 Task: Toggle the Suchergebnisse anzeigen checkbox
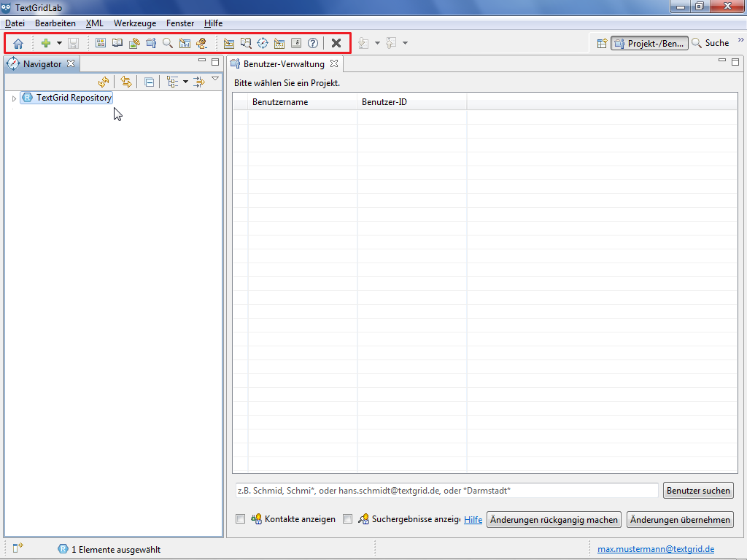coord(347,519)
